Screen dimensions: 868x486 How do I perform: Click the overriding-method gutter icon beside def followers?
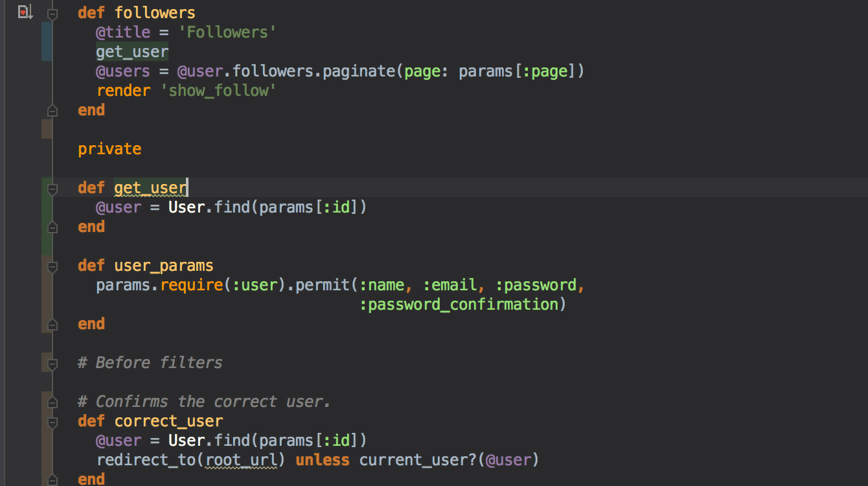pos(25,12)
